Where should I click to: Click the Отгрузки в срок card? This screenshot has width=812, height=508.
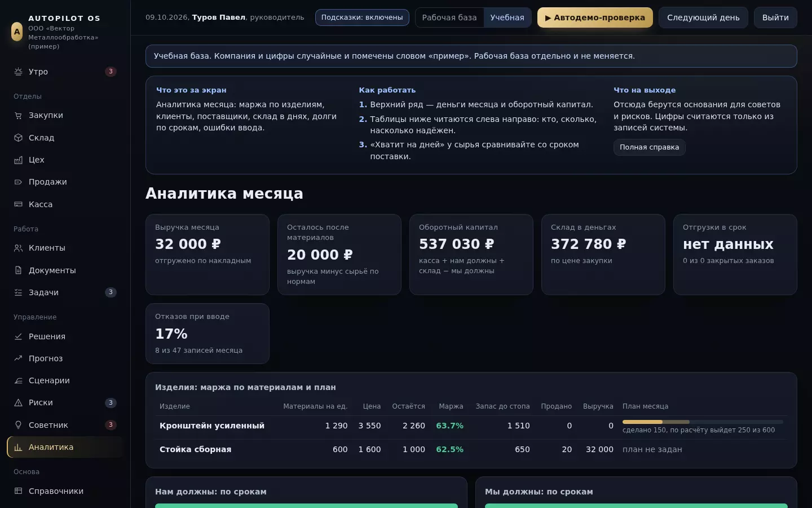[x=735, y=255]
